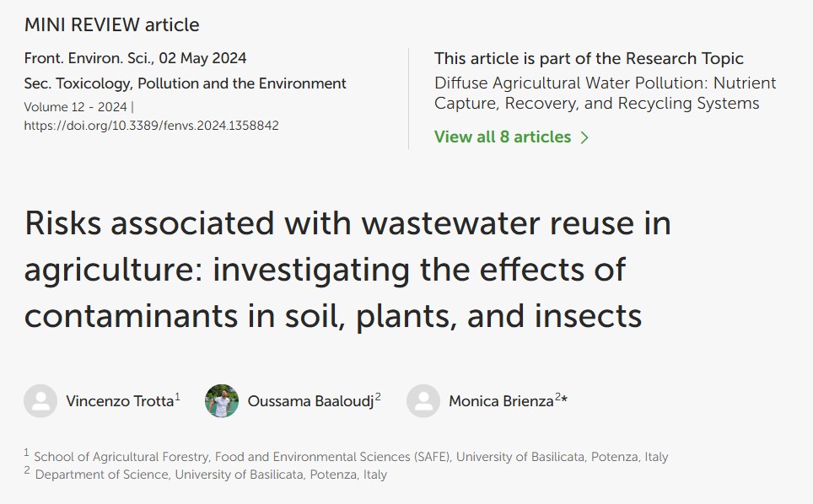This screenshot has height=504, width=813.
Task: Open author name Vincenzo Trotta
Action: coord(120,401)
